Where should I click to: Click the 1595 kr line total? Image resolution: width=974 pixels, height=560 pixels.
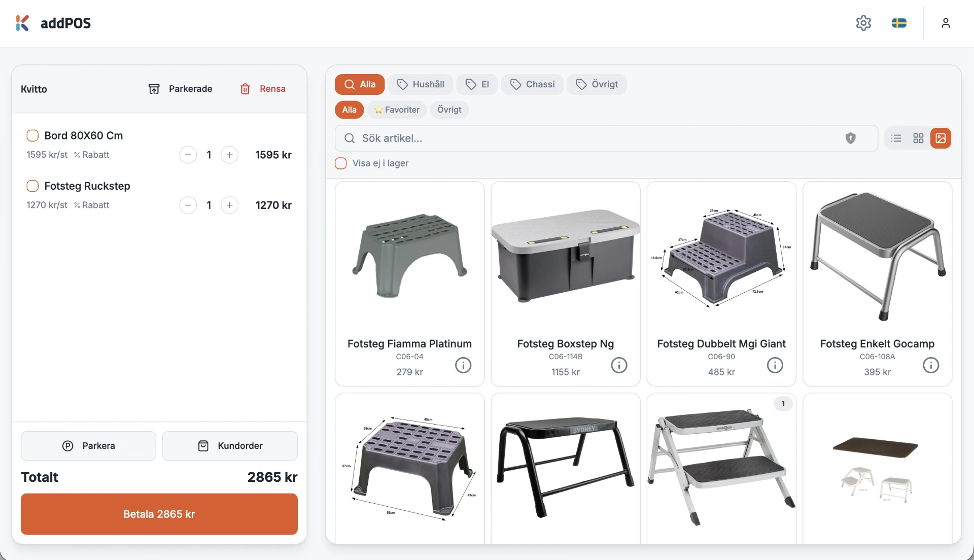273,155
